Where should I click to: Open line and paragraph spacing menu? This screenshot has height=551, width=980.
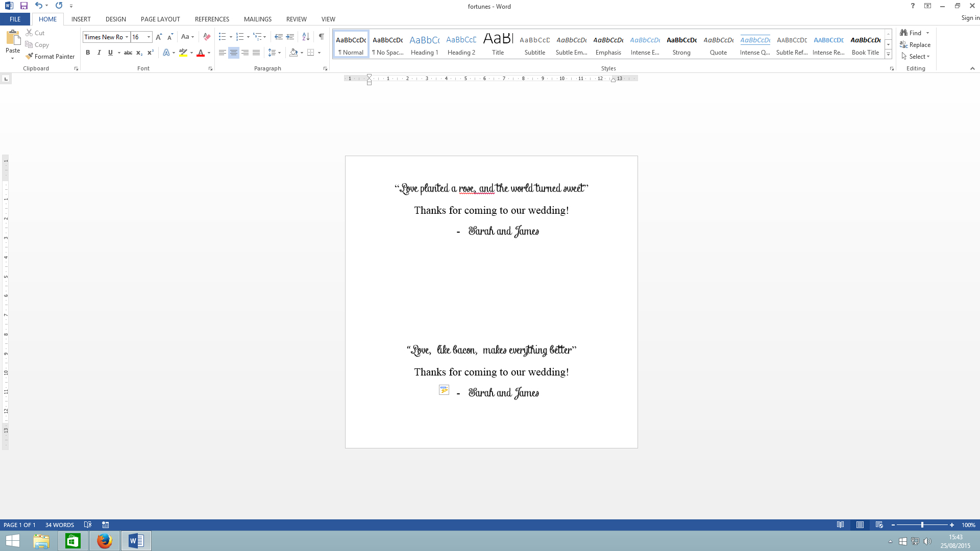[x=275, y=53]
